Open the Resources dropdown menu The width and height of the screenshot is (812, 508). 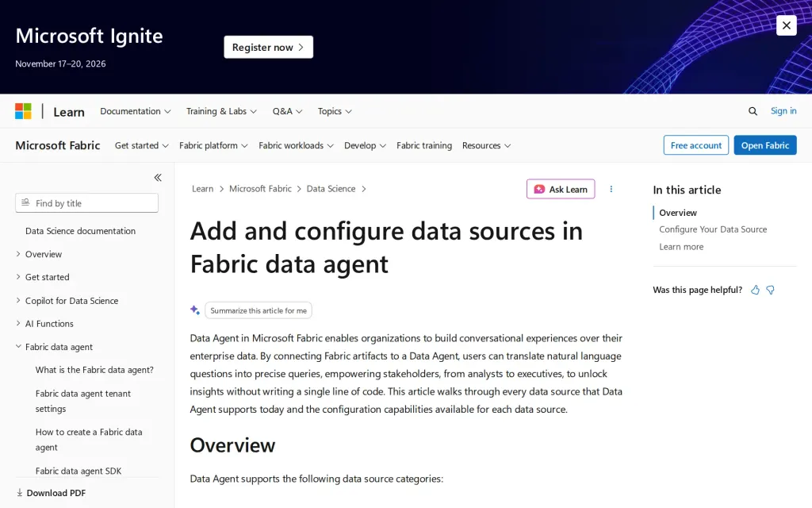(x=486, y=146)
